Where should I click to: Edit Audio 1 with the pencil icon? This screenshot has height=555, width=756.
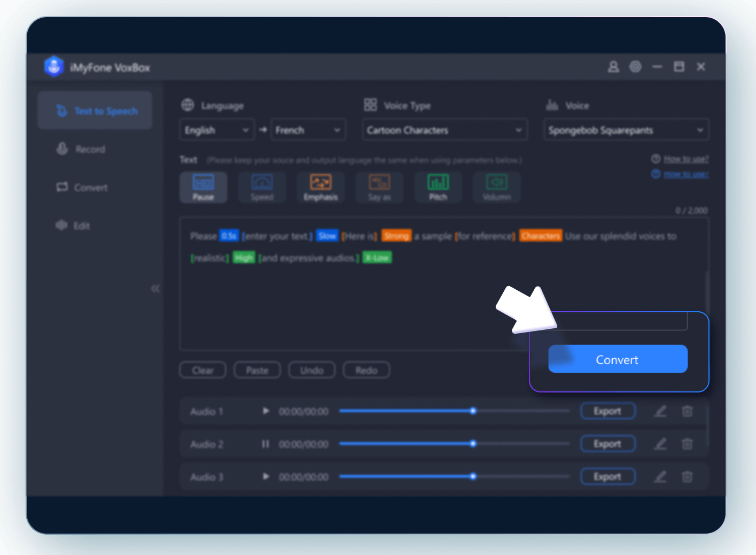tap(660, 411)
